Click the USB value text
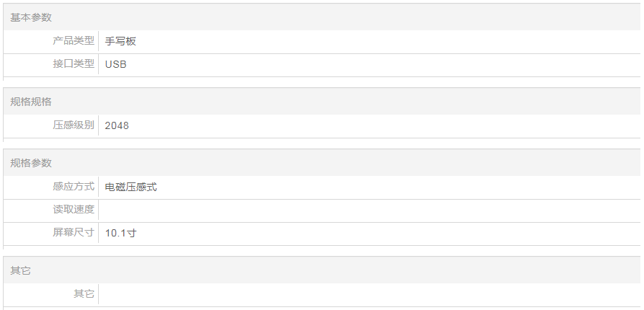644x310 pixels. coord(116,64)
